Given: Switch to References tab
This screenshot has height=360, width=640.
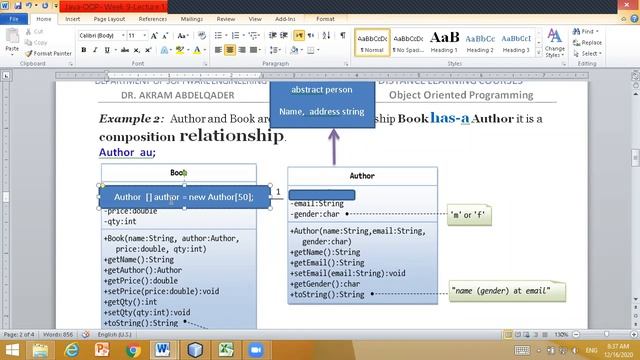Looking at the screenshot, I should [x=153, y=19].
